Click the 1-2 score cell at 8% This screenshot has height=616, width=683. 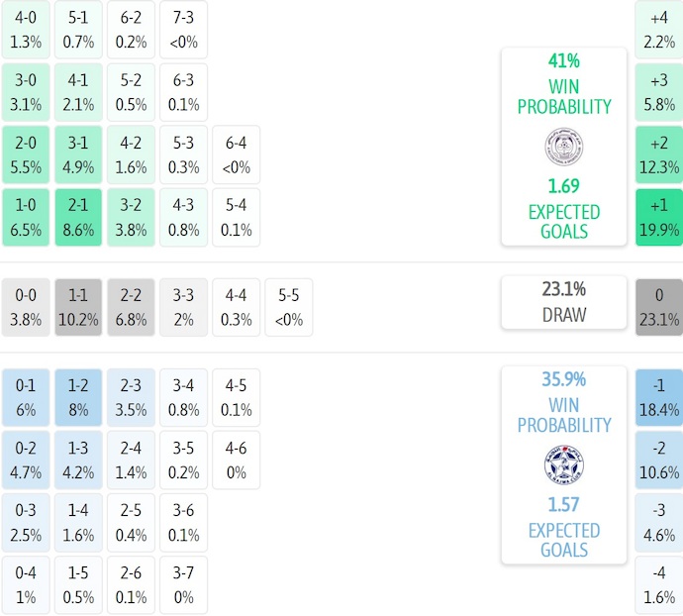79,397
